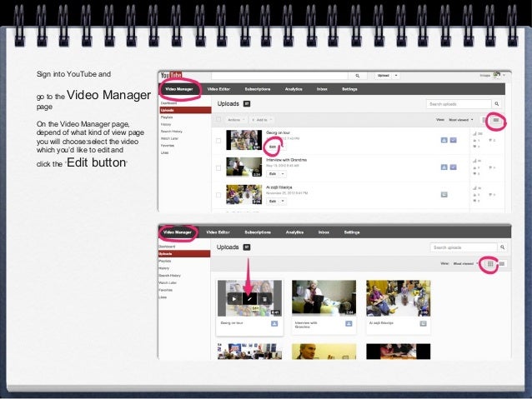
Task: Click the blue status icon on Georg on tour card
Action: tap(274, 323)
